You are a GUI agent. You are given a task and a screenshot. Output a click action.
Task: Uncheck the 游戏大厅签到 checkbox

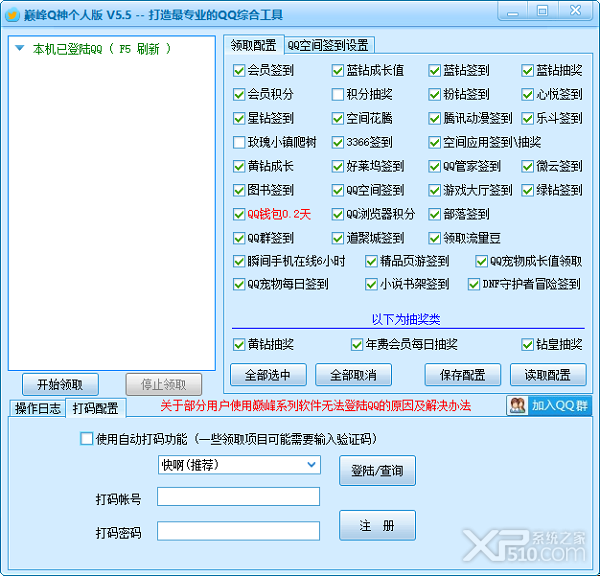(x=434, y=190)
